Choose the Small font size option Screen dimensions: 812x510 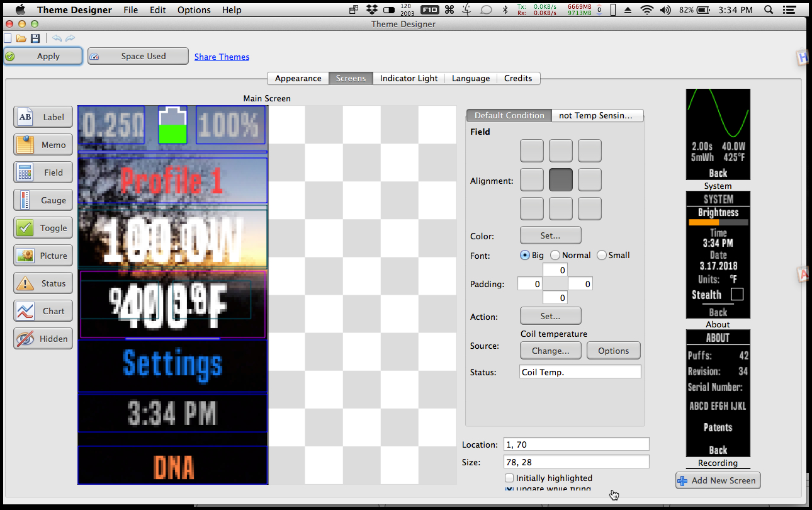(x=602, y=255)
